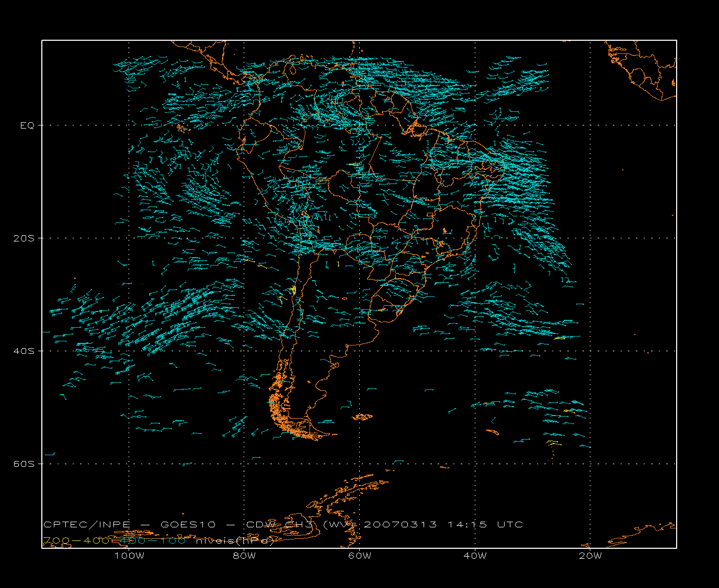
Task: Click the CPTEC/INPE caption text
Action: (x=87, y=524)
